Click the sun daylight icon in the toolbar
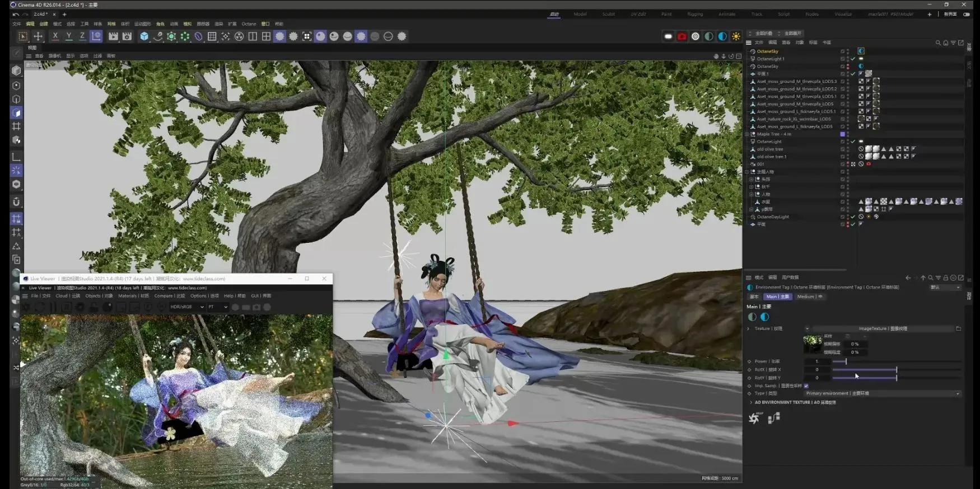The height and width of the screenshot is (489, 980). pyautogui.click(x=736, y=36)
